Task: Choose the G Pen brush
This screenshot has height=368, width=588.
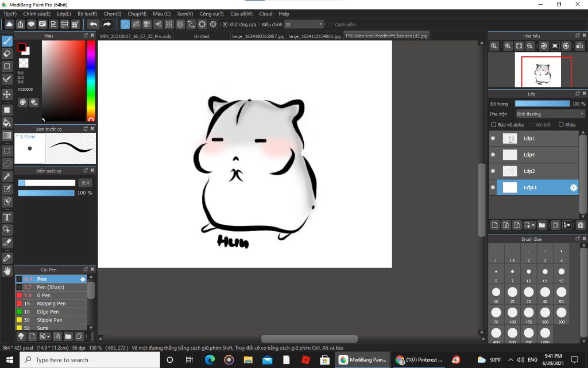Action: coord(51,296)
